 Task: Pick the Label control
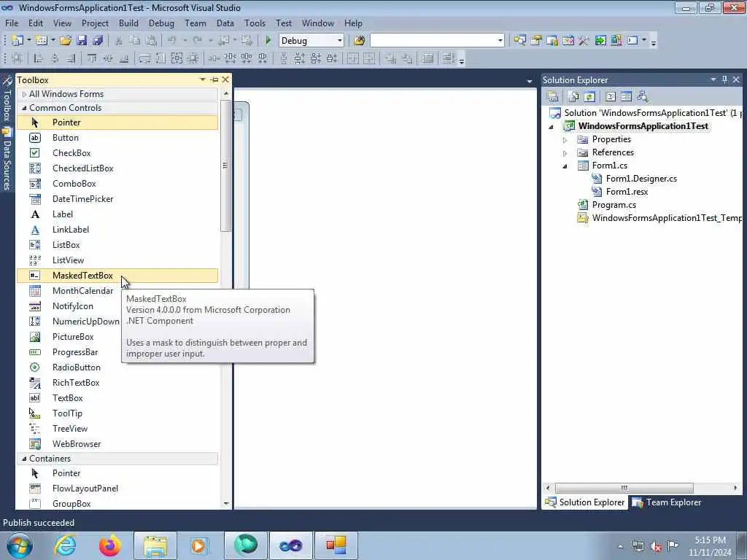117,214
